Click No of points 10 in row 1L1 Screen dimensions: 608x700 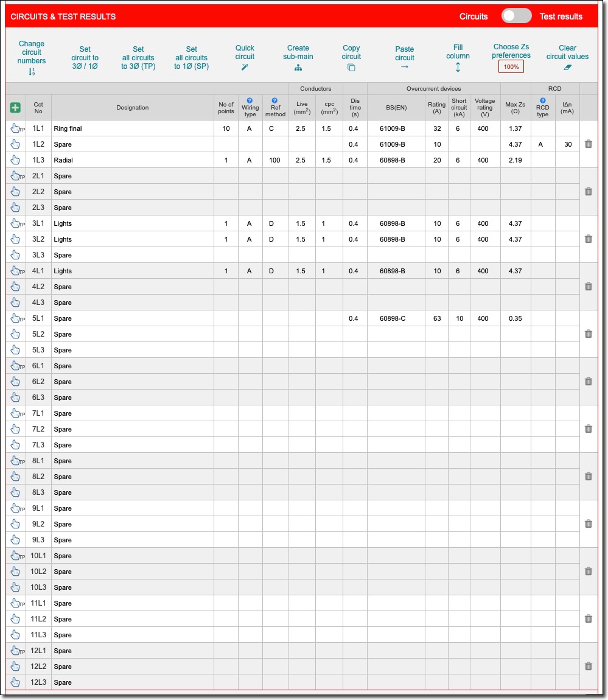pyautogui.click(x=226, y=128)
